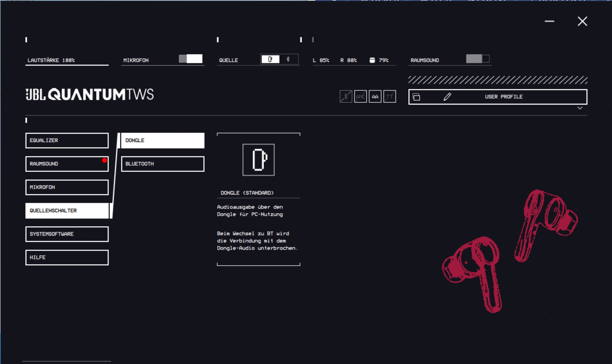Viewport: 612px width, 364px height.
Task: Toggle the Mikrofon switch
Action: [191, 59]
